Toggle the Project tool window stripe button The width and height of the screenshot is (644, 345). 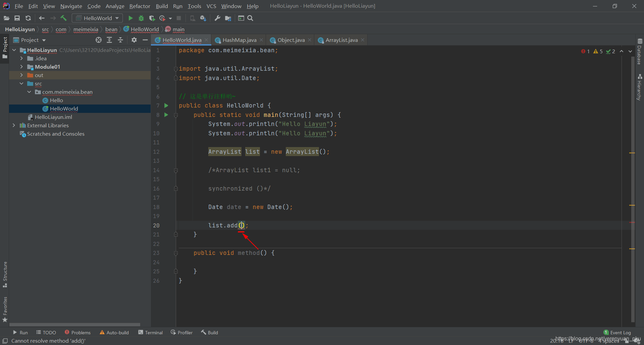5,47
